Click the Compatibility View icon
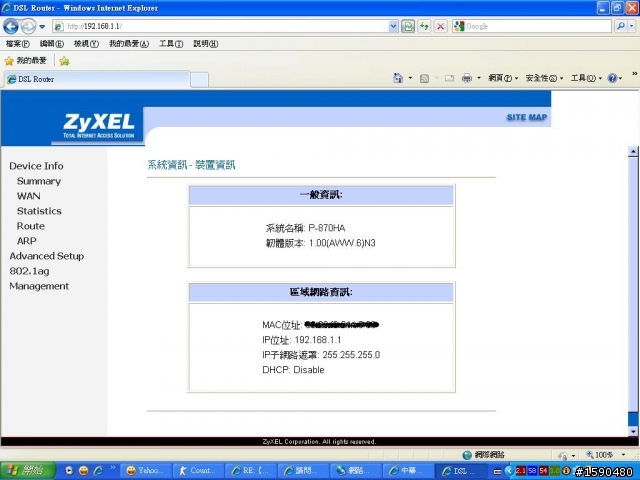 point(407,27)
